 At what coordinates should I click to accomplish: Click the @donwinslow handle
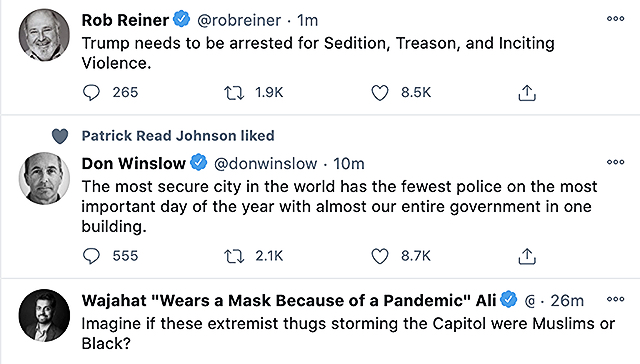265,164
